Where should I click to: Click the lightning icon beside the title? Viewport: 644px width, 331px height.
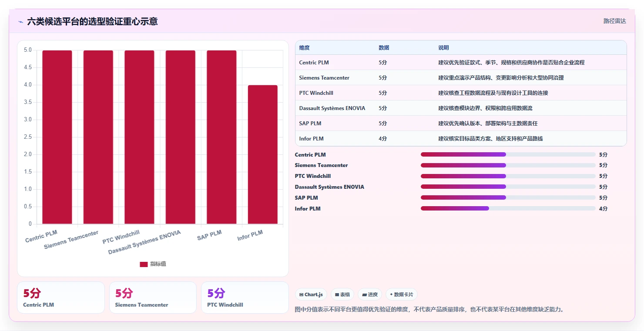click(21, 21)
